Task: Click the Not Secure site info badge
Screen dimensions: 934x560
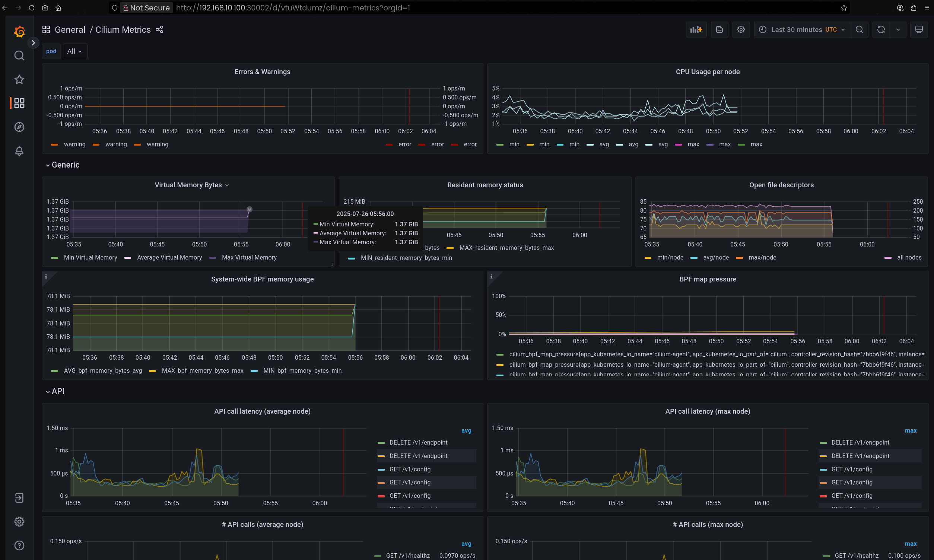Action: point(146,7)
